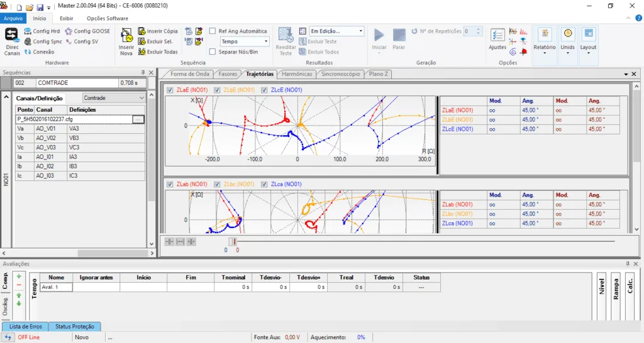Screen dimensions: 644x343
Task: Click the Status Proteção tab button
Action: point(74,327)
